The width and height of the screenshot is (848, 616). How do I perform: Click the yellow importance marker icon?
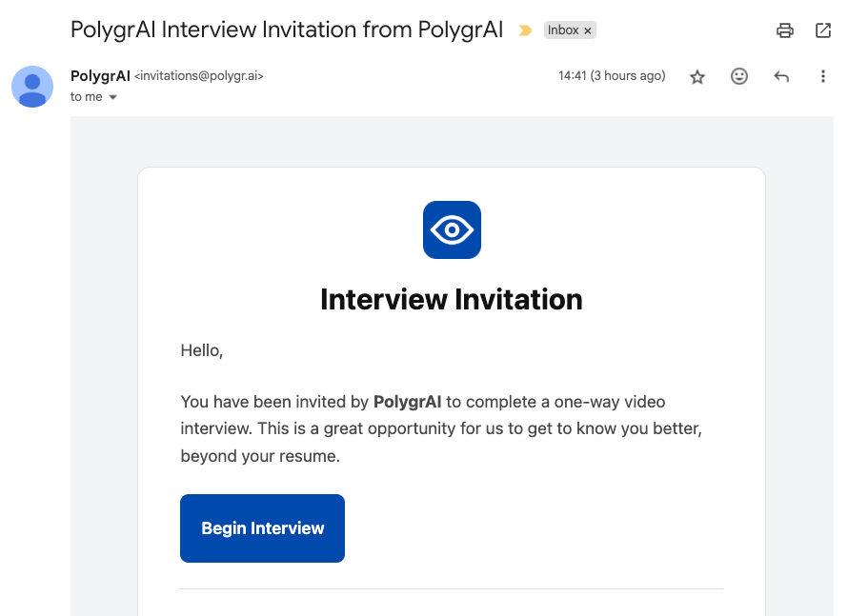point(525,30)
